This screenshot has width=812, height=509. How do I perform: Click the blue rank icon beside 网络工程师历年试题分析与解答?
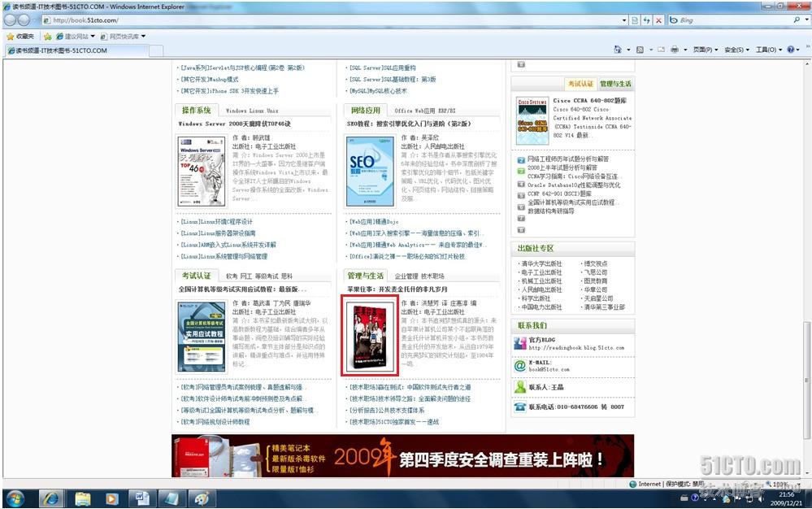(x=522, y=160)
